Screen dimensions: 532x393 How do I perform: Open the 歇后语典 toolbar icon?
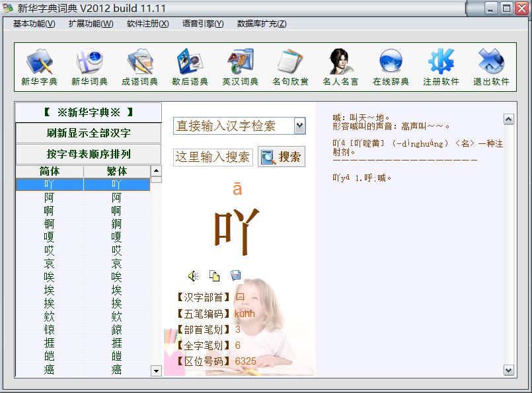[190, 67]
